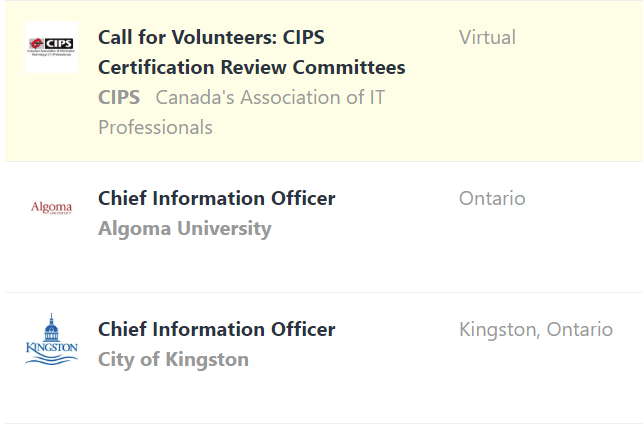
Task: Select the City of Kingston employer name
Action: pyautogui.click(x=173, y=360)
